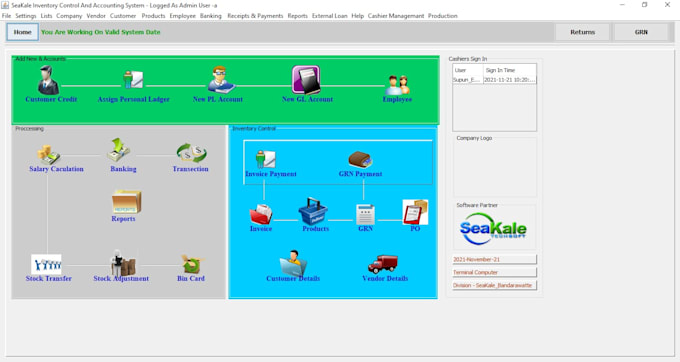Image resolution: width=680 pixels, height=362 pixels.
Task: Open the Reports menu in menu bar
Action: (298, 16)
